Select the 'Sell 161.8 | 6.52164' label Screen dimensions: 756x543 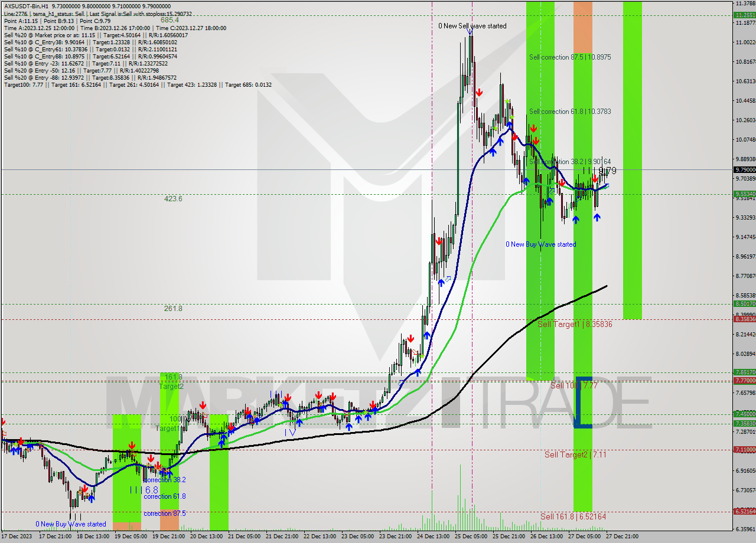[573, 516]
